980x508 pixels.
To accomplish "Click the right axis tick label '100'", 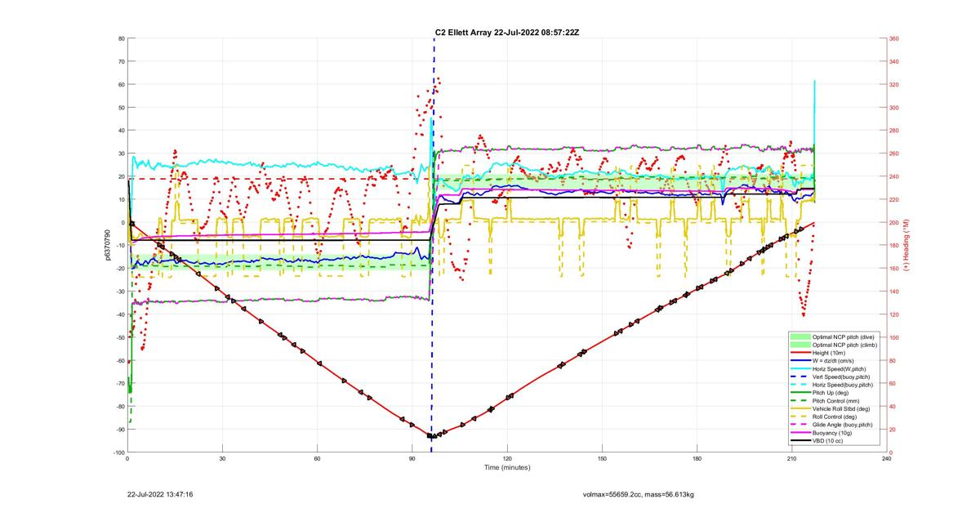I will coord(894,337).
